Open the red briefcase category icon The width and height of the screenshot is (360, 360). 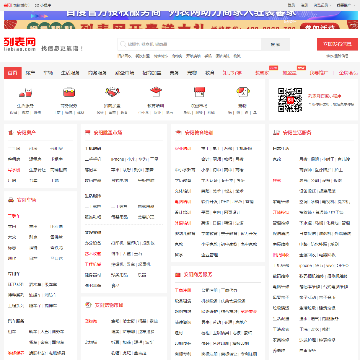pyautogui.click(x=69, y=92)
